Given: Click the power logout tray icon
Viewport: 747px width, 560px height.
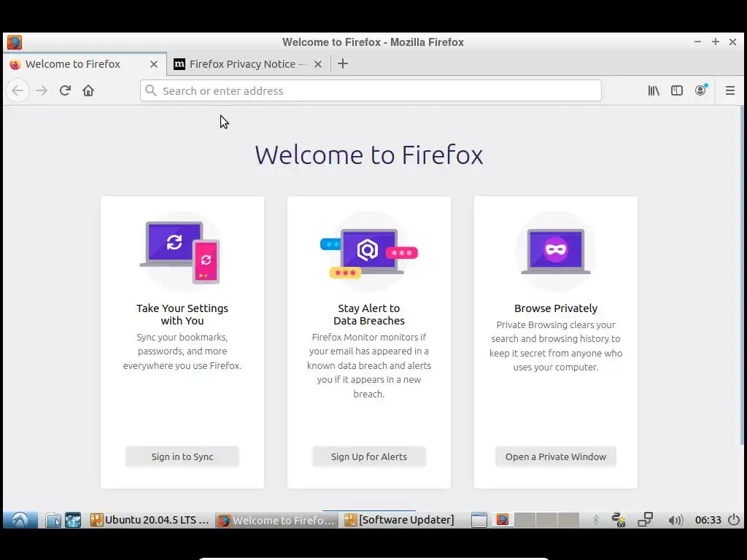Looking at the screenshot, I should [x=734, y=519].
